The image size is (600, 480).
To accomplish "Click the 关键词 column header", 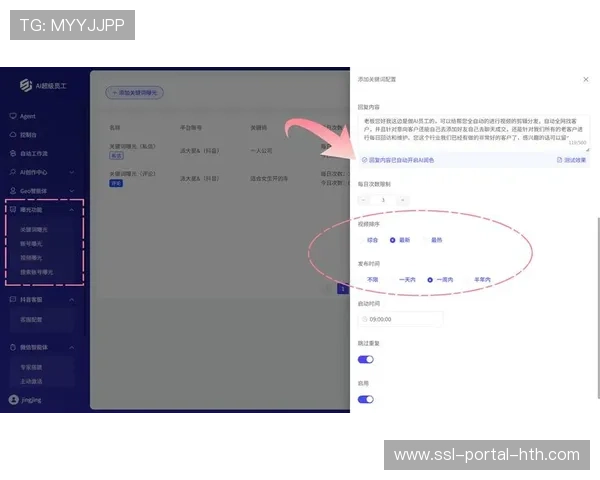I will (x=259, y=127).
